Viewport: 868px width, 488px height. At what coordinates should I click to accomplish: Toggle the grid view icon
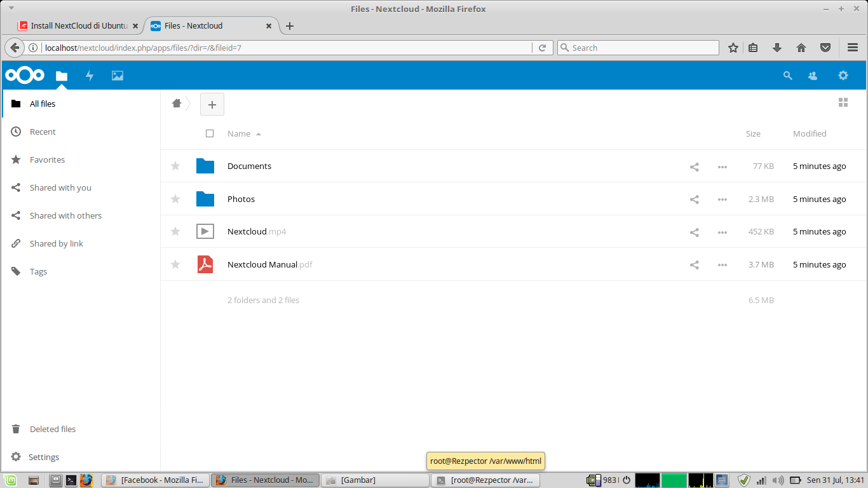(843, 103)
